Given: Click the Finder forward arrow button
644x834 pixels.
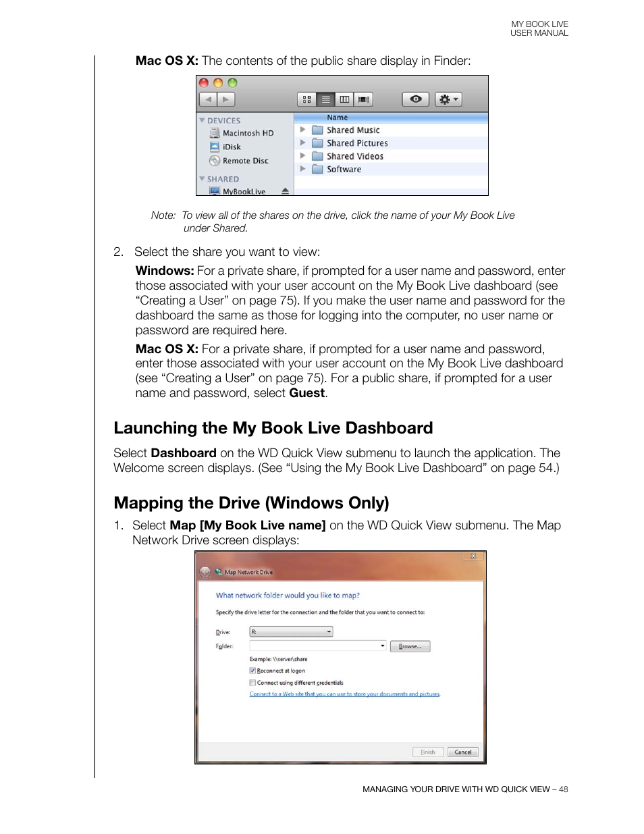Looking at the screenshot, I should coord(225,100).
